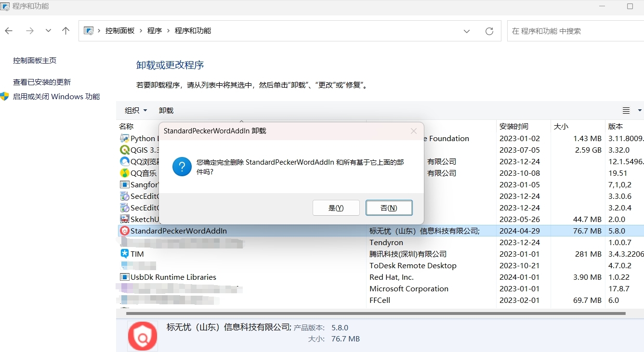Image resolution: width=644 pixels, height=352 pixels.
Task: Click 卸载 in the toolbar
Action: pyautogui.click(x=166, y=111)
